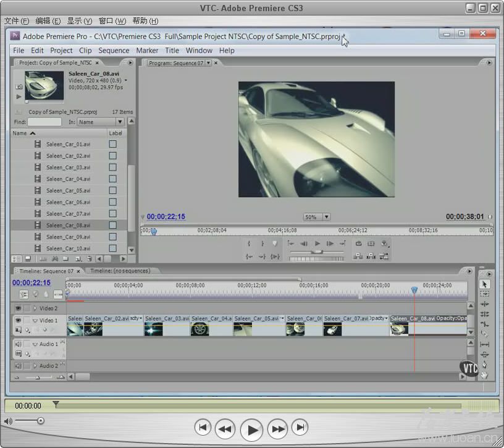Screen dimensions: 504x448
Task: Open the Marker menu
Action: (147, 51)
